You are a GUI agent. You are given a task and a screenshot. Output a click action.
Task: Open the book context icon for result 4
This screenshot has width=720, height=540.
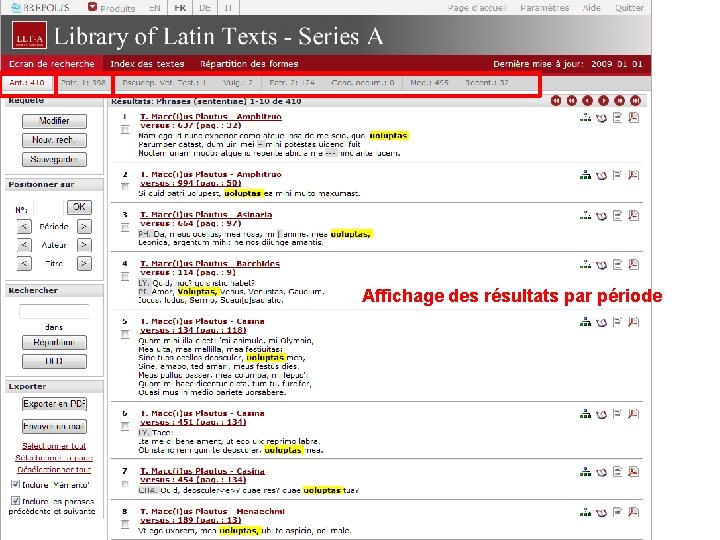click(602, 265)
